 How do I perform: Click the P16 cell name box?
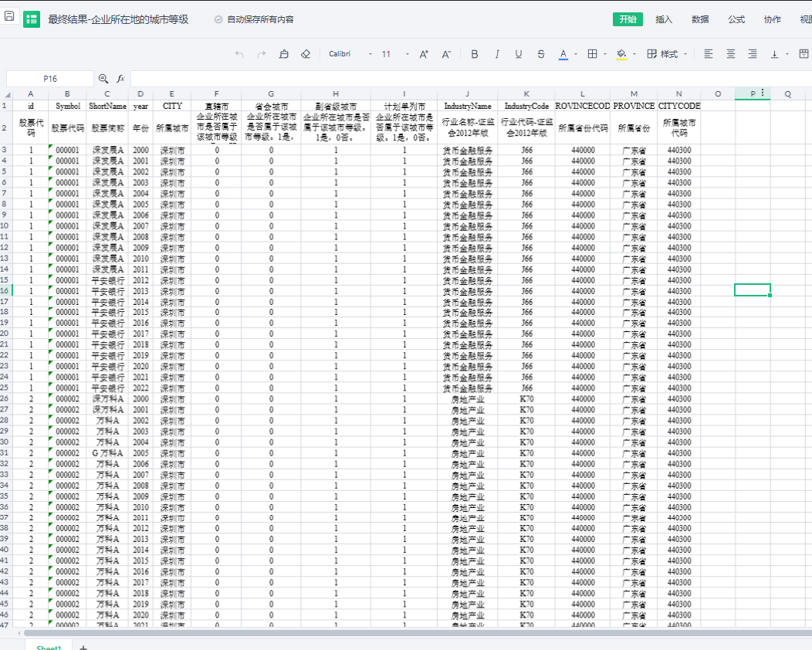pyautogui.click(x=50, y=79)
